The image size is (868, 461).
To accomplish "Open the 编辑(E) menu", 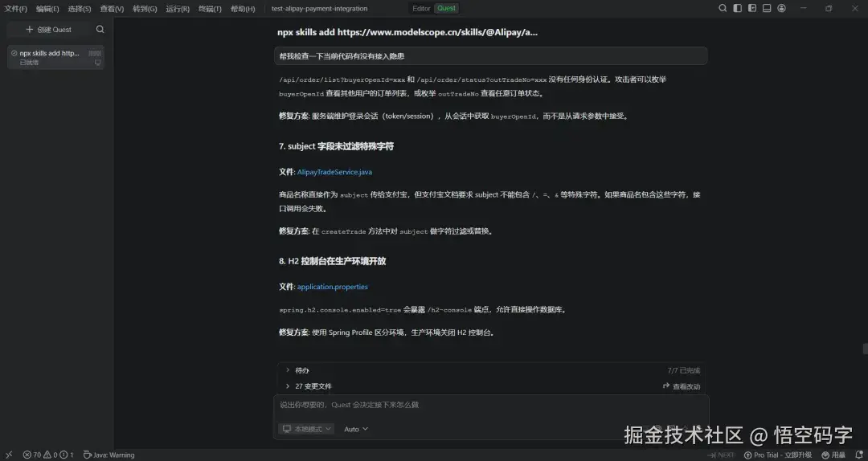I will click(x=47, y=9).
